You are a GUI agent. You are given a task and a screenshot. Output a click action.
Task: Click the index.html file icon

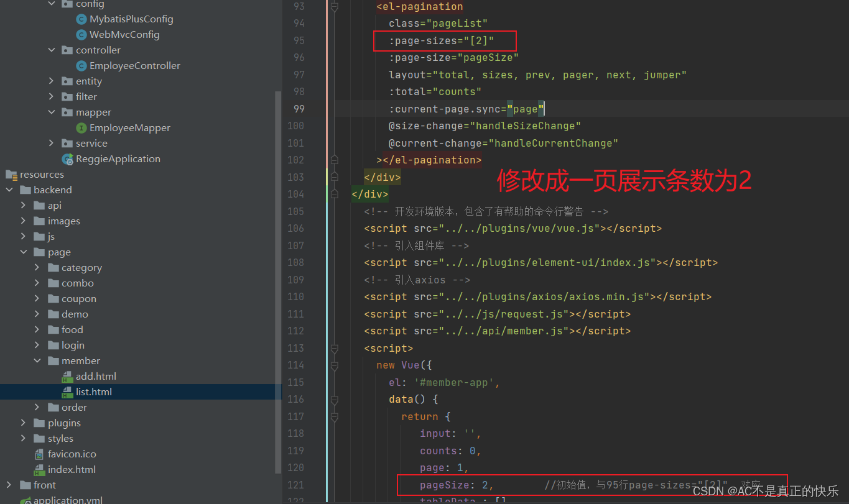click(39, 470)
